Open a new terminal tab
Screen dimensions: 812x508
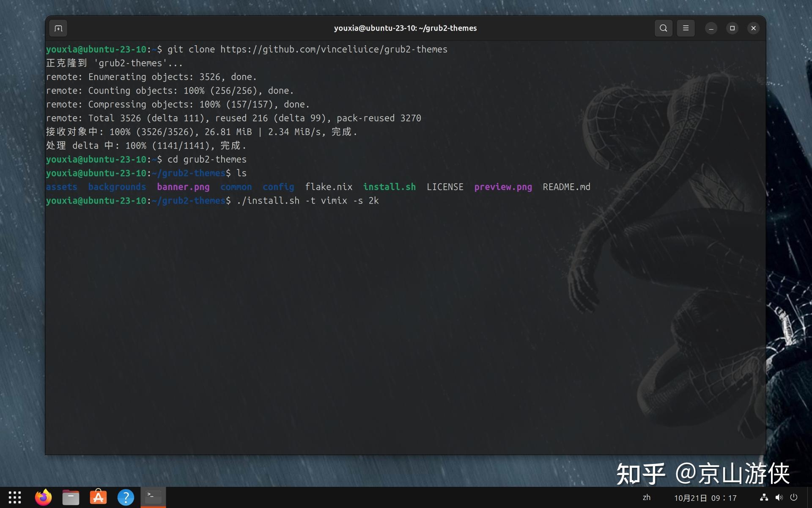click(x=58, y=28)
